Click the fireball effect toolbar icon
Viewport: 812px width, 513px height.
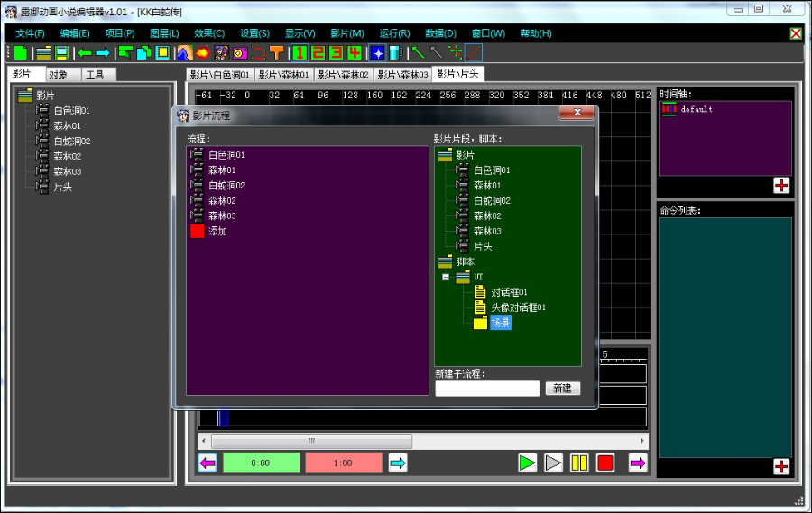click(x=201, y=53)
